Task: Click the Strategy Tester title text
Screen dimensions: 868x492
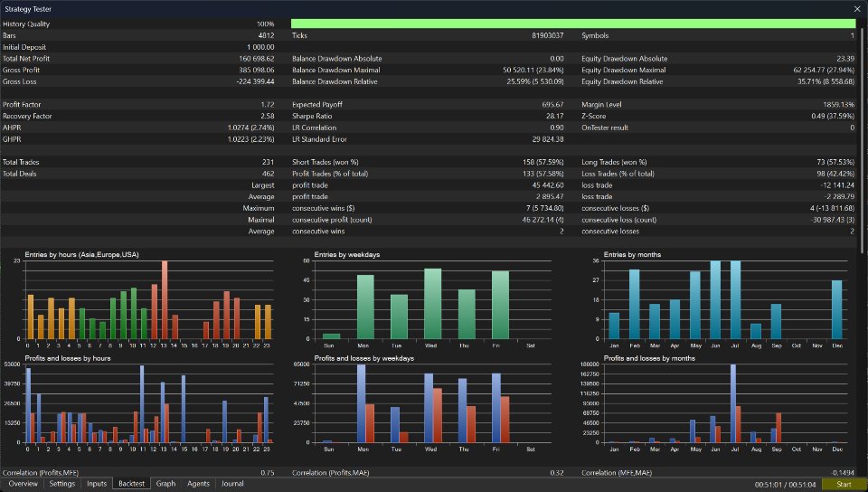Action: point(28,9)
